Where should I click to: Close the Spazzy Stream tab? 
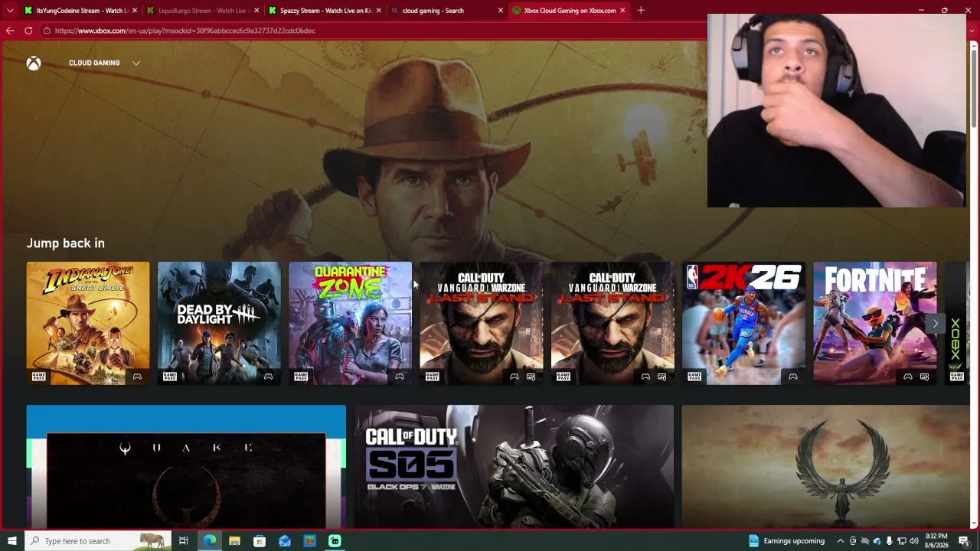point(378,11)
